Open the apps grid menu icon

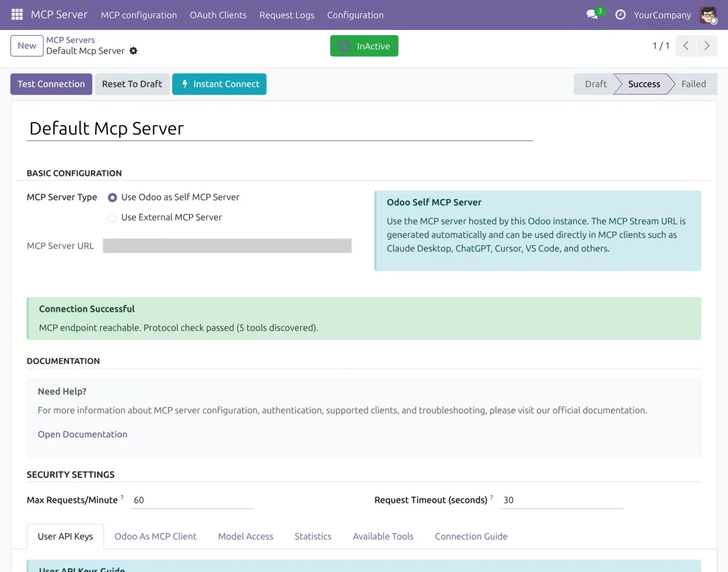(17, 15)
